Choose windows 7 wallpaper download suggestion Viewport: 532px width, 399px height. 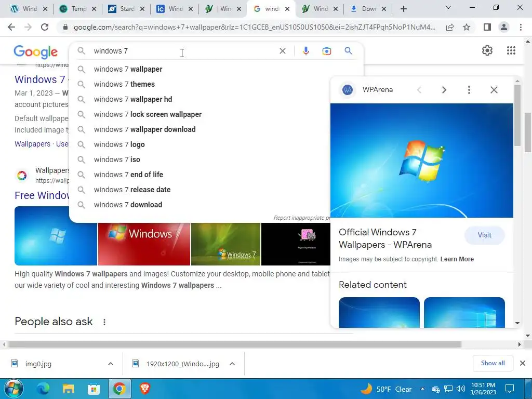[200, 129]
